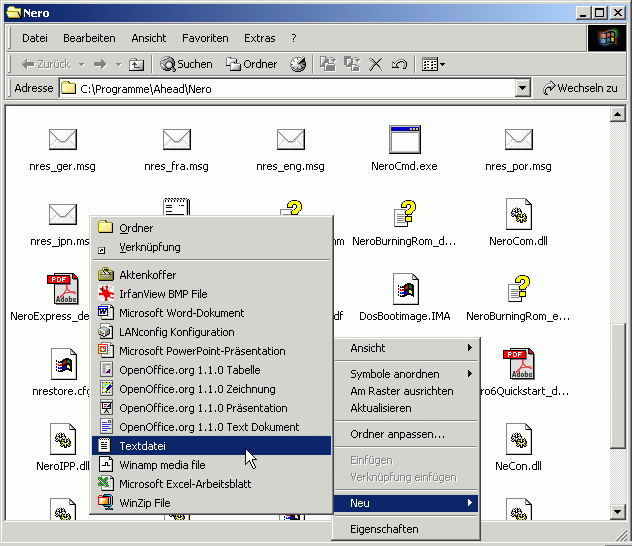Click the undo toolbar icon
Screen dimensions: 632x546
(x=399, y=64)
